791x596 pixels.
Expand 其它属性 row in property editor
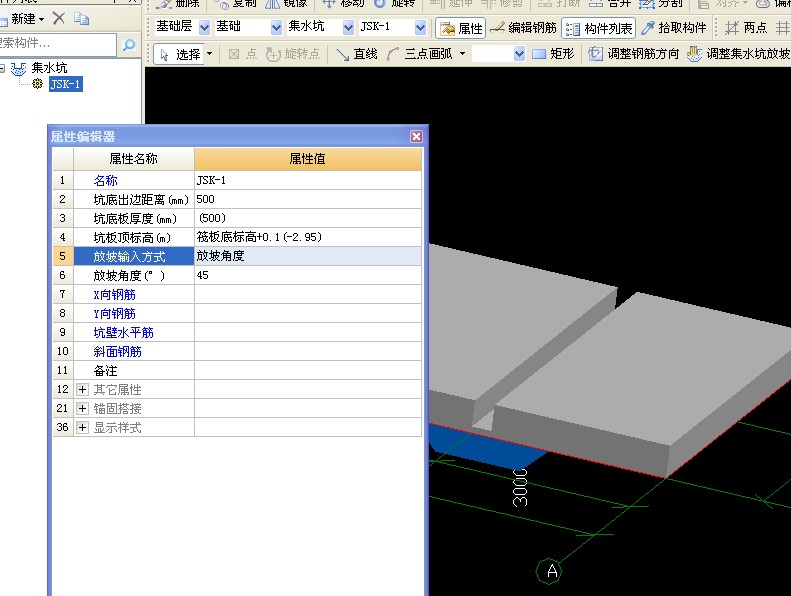83,389
